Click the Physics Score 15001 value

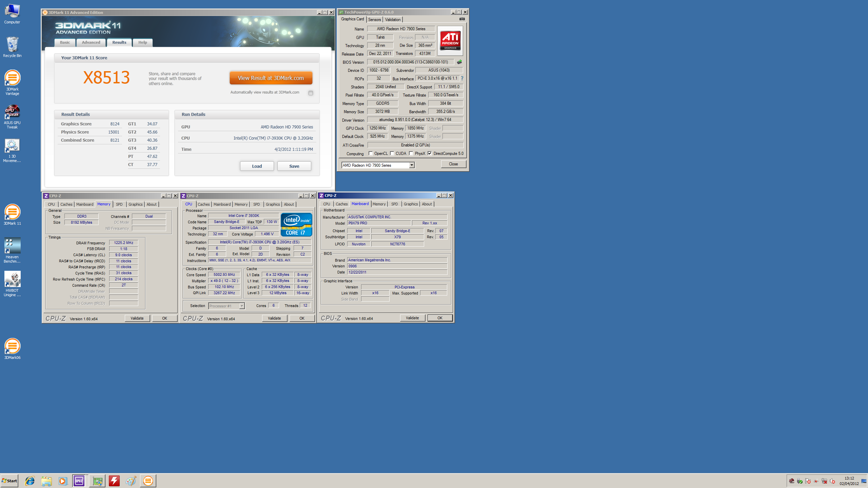(114, 132)
